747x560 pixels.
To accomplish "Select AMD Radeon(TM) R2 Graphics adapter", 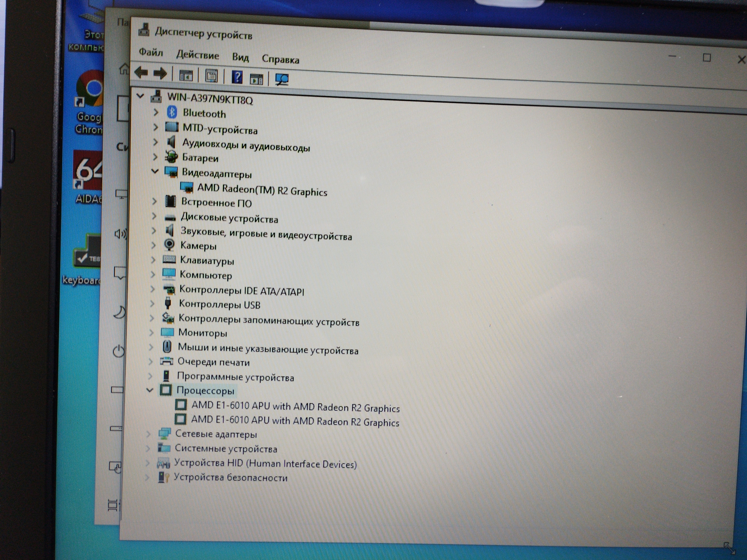I will 262,190.
